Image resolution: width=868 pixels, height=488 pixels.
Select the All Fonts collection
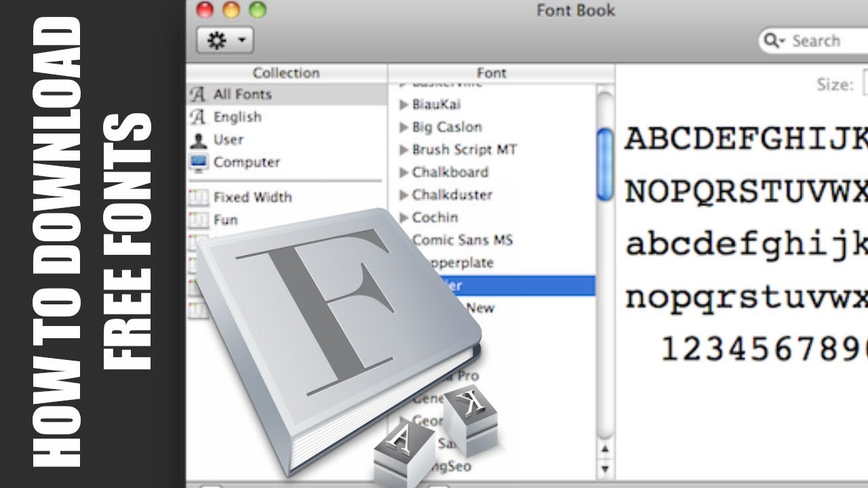pyautogui.click(x=286, y=94)
